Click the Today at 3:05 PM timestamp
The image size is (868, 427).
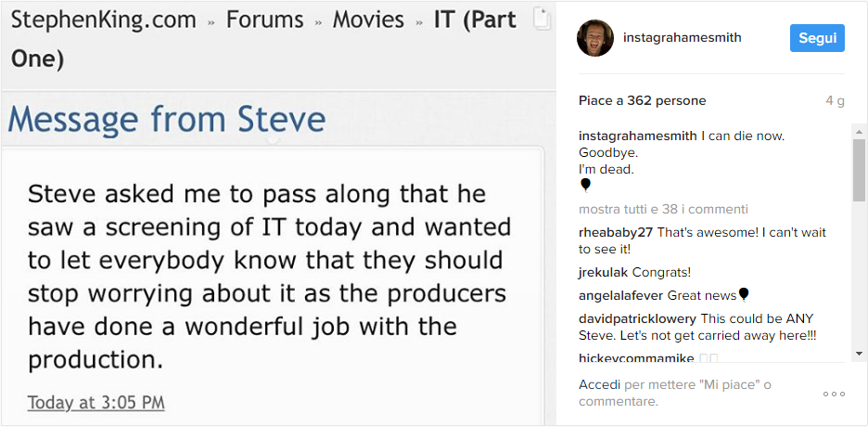[x=96, y=403]
